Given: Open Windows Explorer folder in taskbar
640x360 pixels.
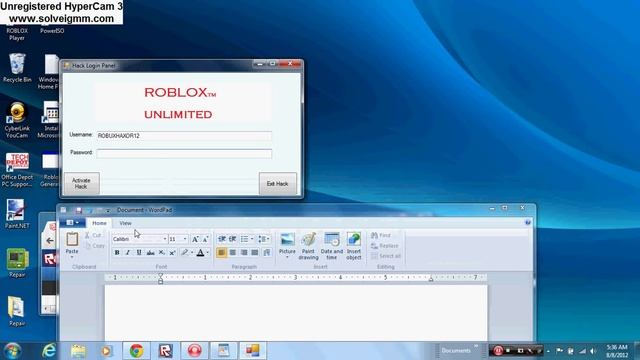Looking at the screenshot, I should 78,351.
